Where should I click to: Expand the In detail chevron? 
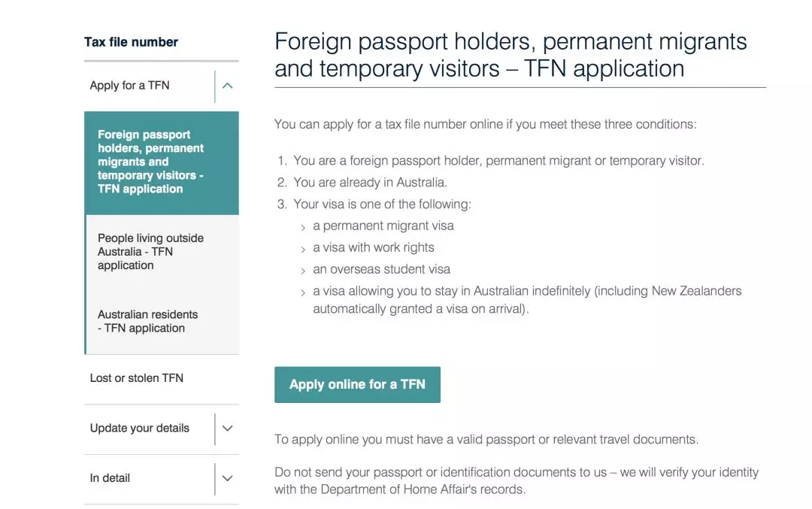(x=228, y=478)
